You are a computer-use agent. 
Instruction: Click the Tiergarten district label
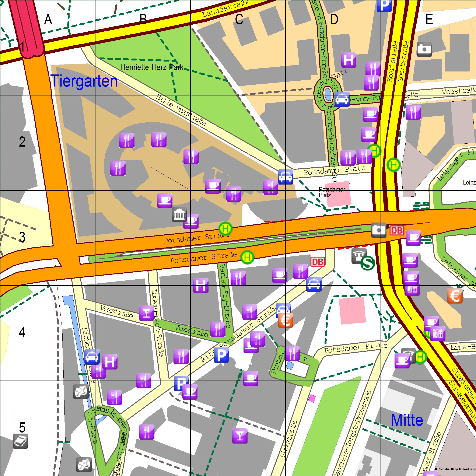click(x=84, y=81)
